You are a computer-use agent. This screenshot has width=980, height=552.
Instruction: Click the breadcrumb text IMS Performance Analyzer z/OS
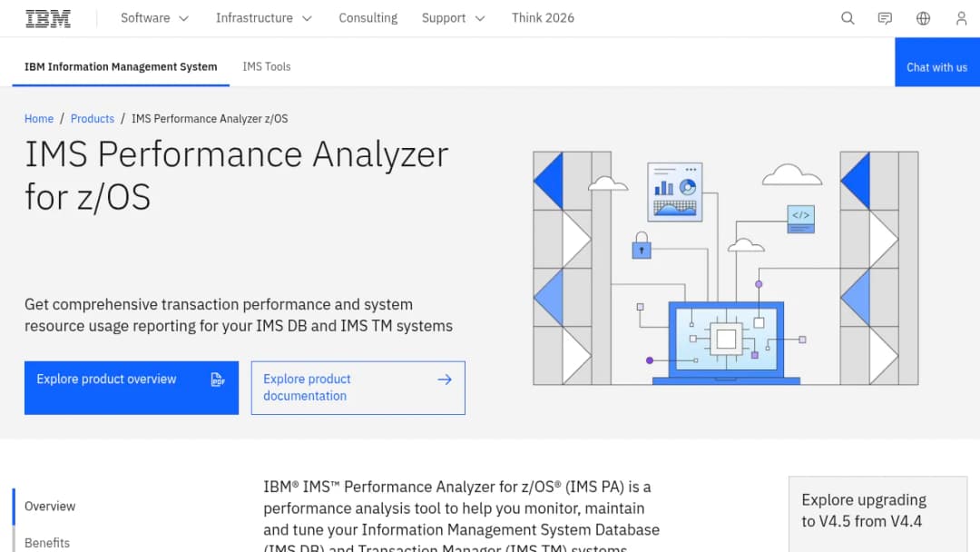tap(210, 118)
